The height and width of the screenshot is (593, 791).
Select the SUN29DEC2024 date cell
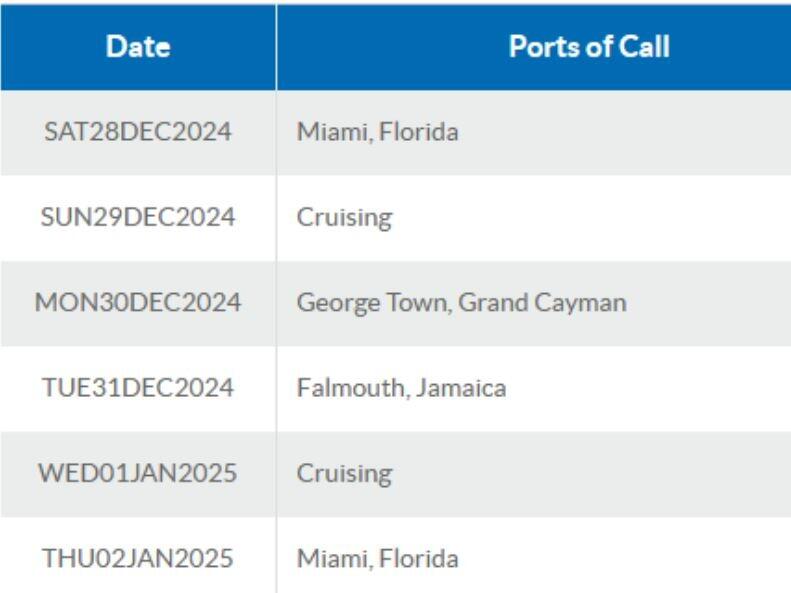coord(138,218)
